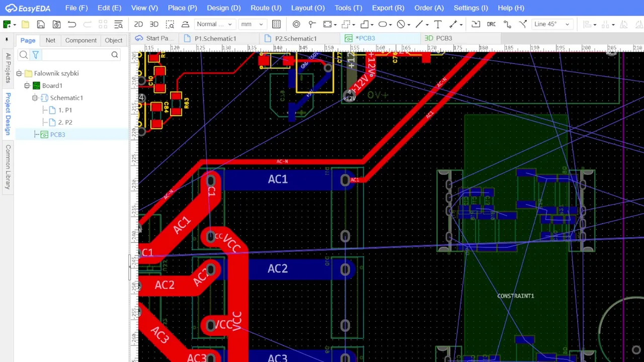Open the Edit (E) menu

tap(109, 8)
